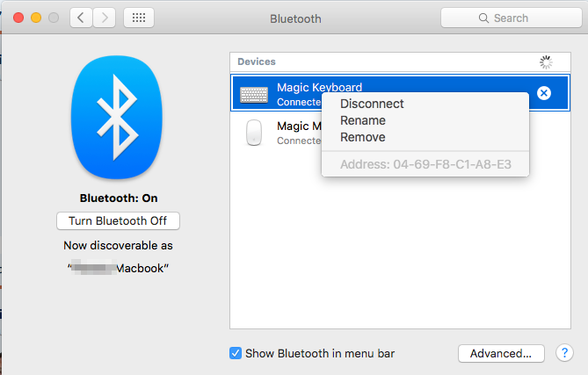Click the magnifying glass search icon
This screenshot has width=588, height=375.
(483, 18)
